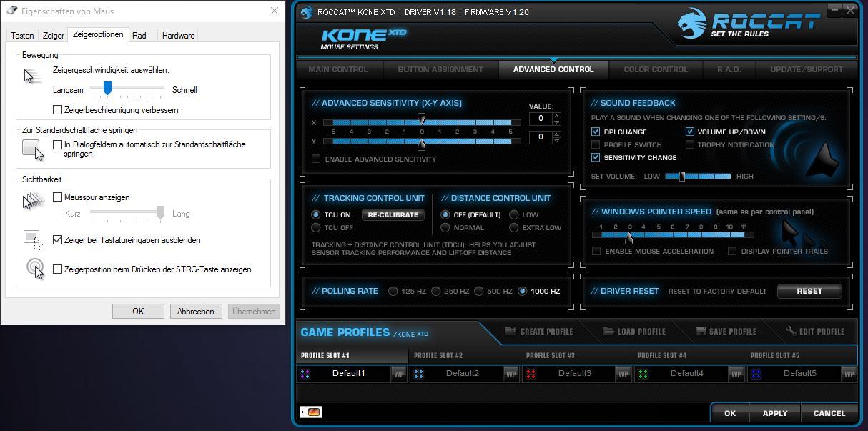This screenshot has width=868, height=431.
Task: Select TCU ON radio button
Action: (x=316, y=214)
